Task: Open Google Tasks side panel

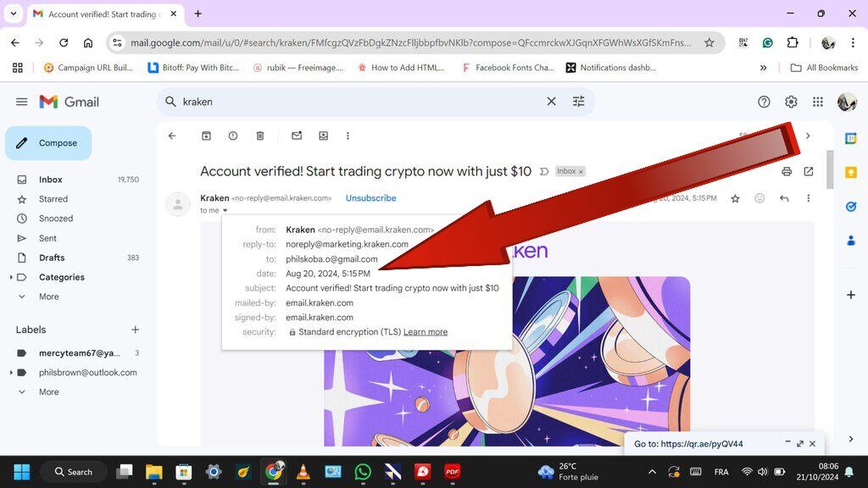Action: click(x=851, y=207)
